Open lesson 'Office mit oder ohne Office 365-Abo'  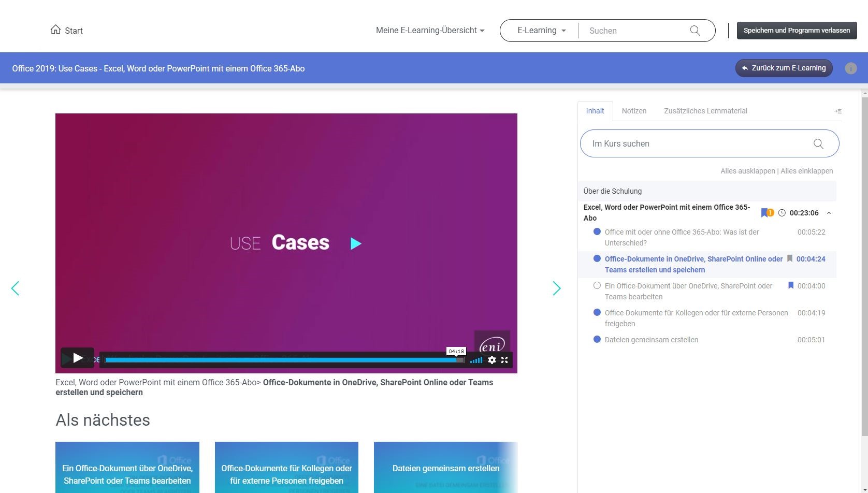point(682,237)
